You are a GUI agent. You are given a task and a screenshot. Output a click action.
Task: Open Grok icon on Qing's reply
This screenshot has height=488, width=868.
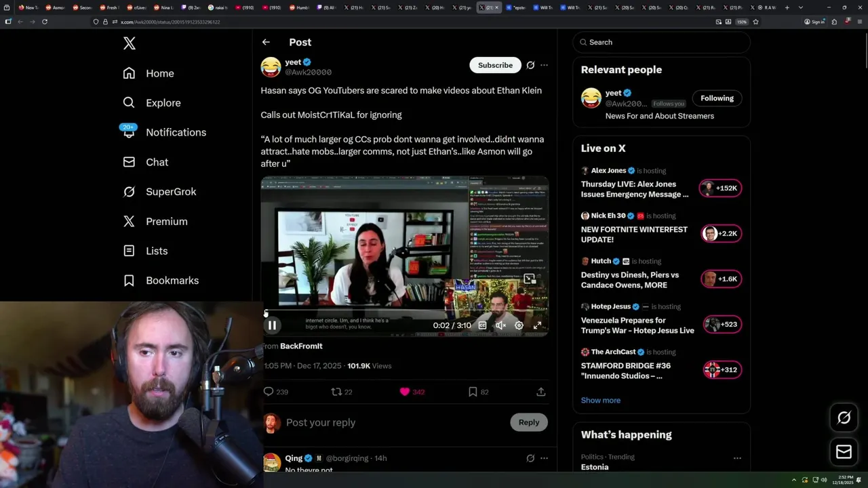(530, 458)
